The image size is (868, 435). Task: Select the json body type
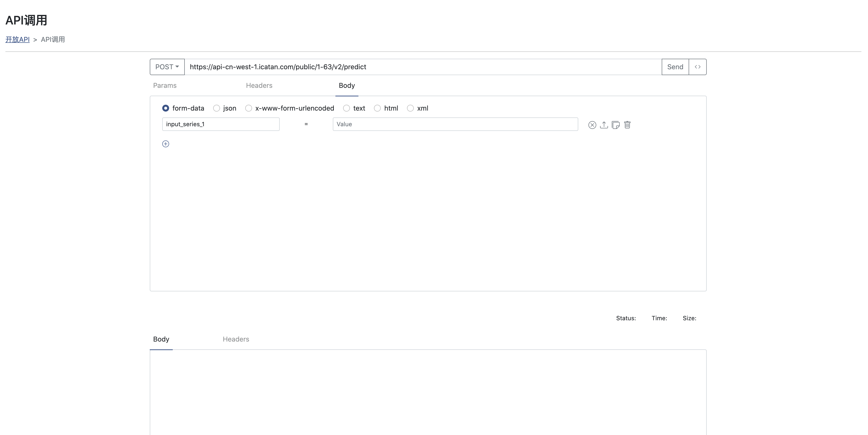[x=217, y=108]
